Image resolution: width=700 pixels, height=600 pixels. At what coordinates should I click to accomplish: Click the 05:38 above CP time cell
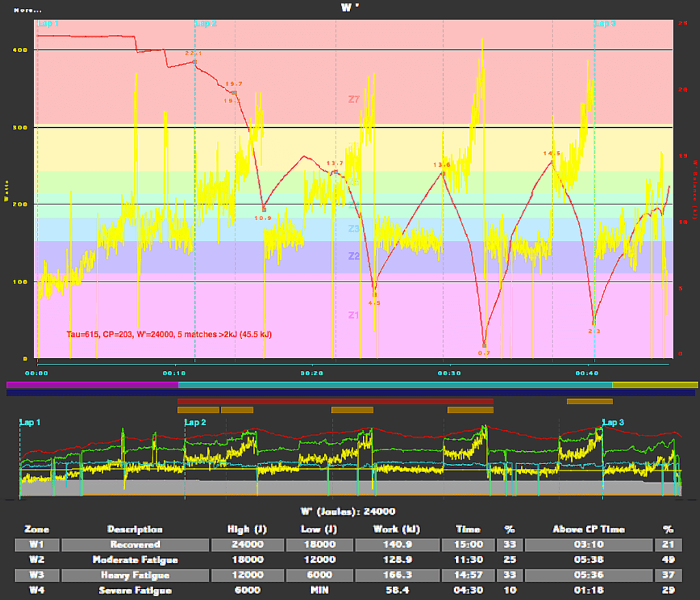(589, 560)
